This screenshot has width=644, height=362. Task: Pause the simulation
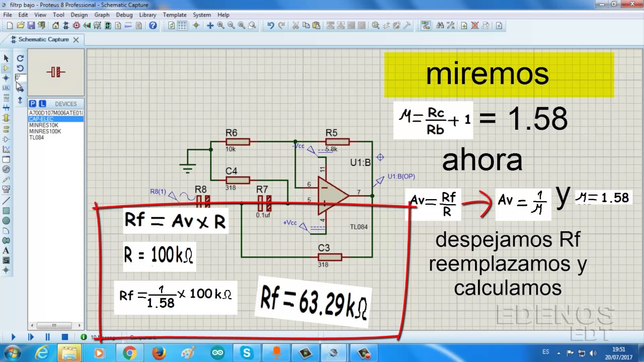[48, 337]
